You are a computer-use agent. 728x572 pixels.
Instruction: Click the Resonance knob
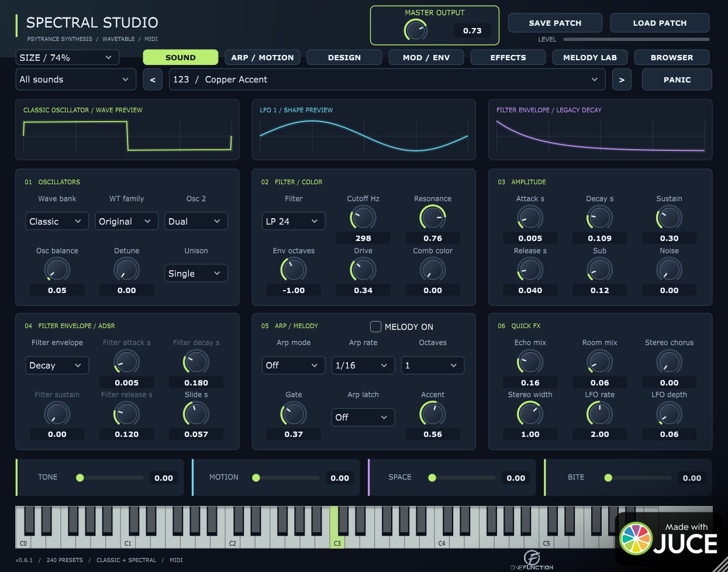[x=433, y=218]
